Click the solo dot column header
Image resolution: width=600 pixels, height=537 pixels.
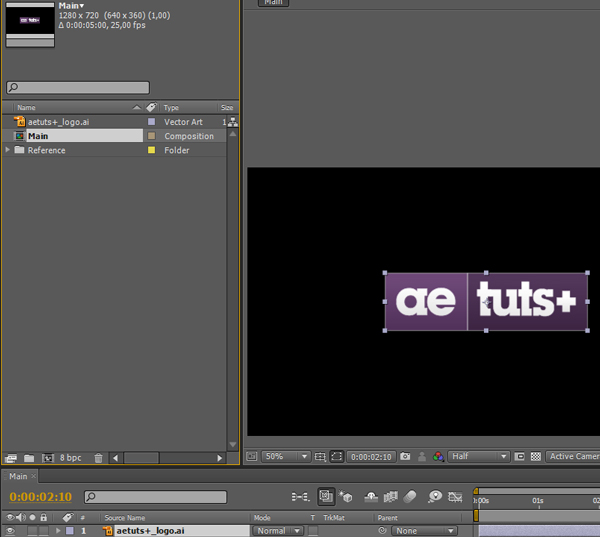click(x=33, y=517)
